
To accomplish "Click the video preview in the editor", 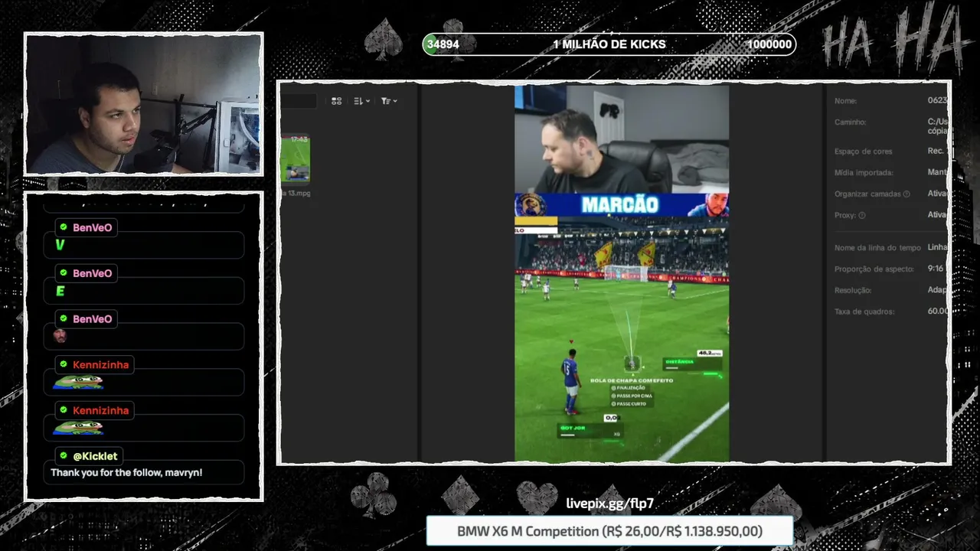I will point(622,273).
